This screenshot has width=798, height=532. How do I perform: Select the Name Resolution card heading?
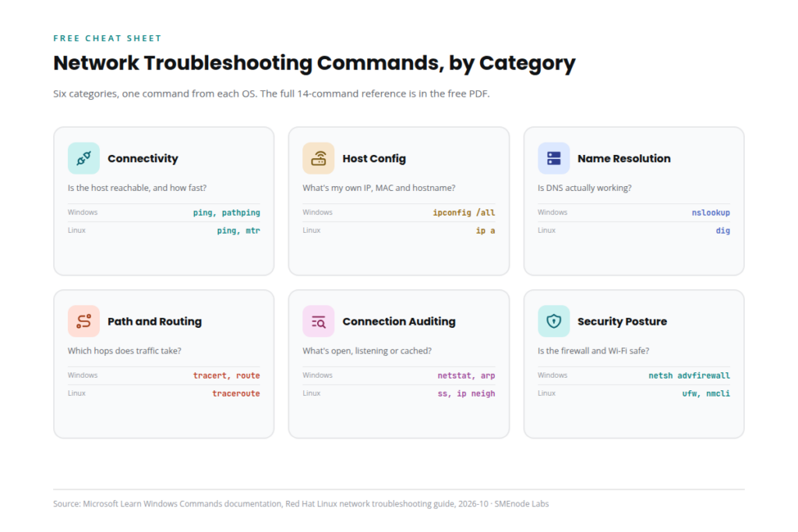click(x=624, y=159)
